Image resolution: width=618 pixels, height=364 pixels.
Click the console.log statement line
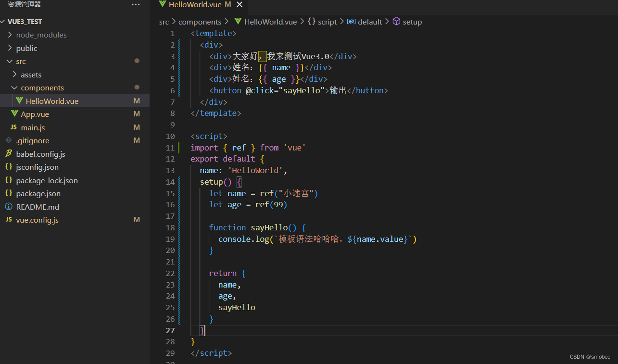point(317,239)
